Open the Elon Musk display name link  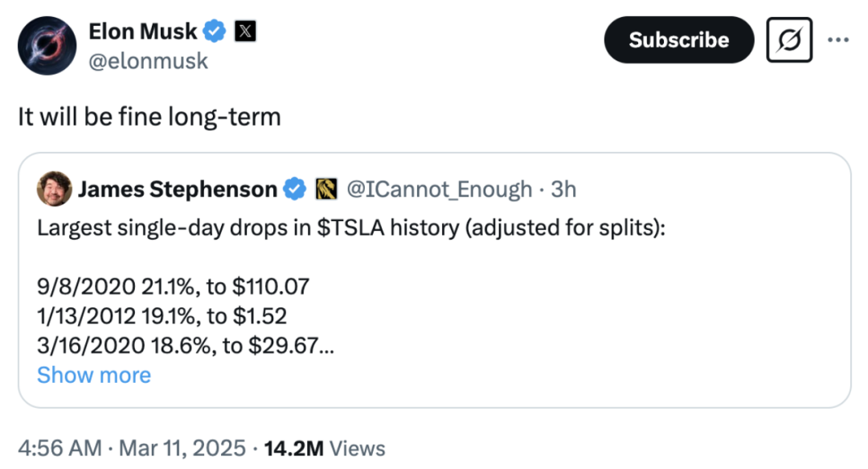143,32
